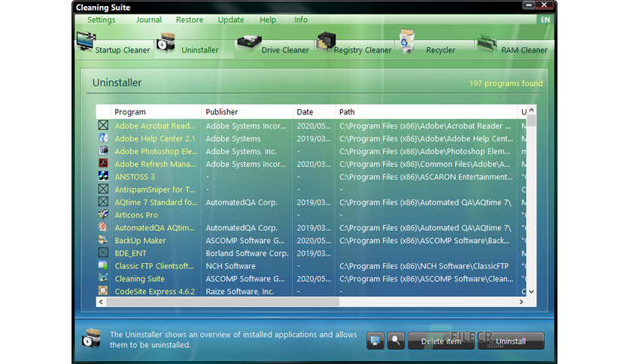Click the vertical scrollbar down arrow
Image resolution: width=629 pixels, height=364 pixels.
click(x=531, y=292)
